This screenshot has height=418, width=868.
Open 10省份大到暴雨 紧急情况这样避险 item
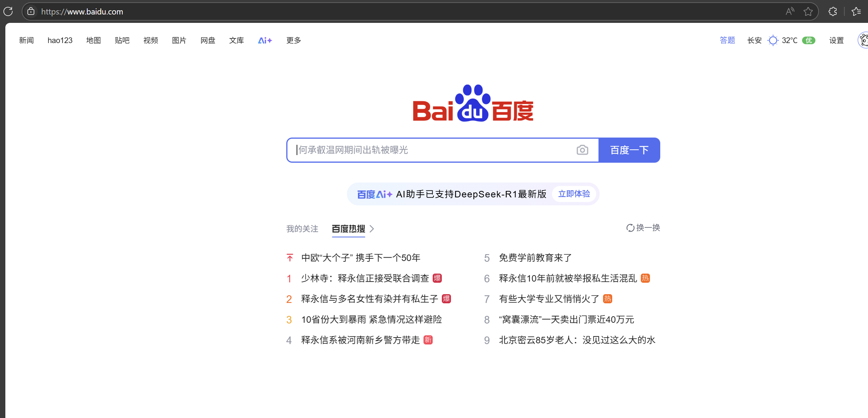[x=371, y=320]
